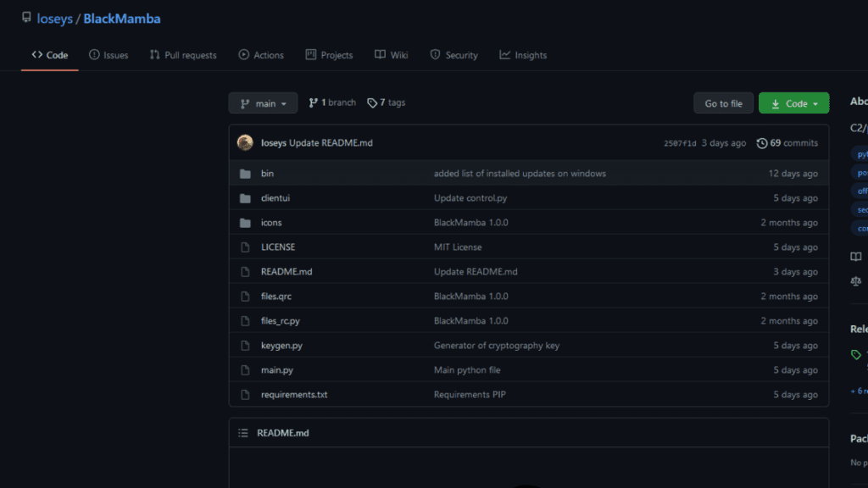Open the icons folder

click(271, 223)
